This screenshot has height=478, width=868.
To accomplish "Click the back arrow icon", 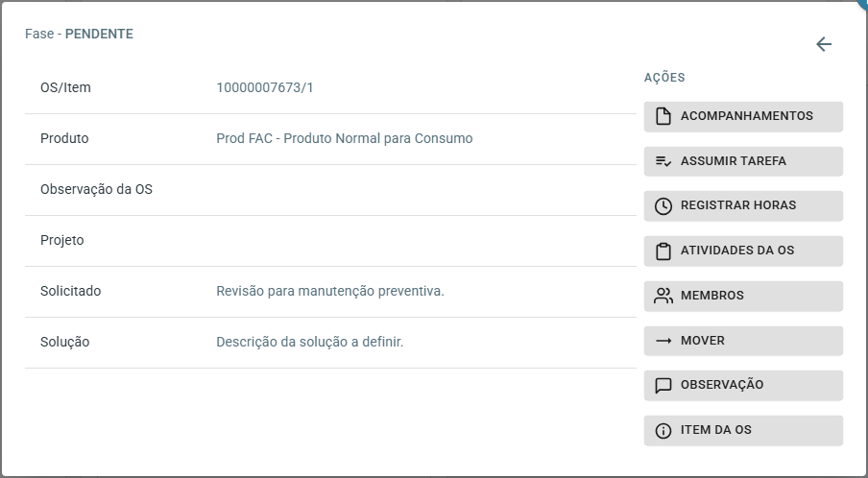I will [824, 44].
